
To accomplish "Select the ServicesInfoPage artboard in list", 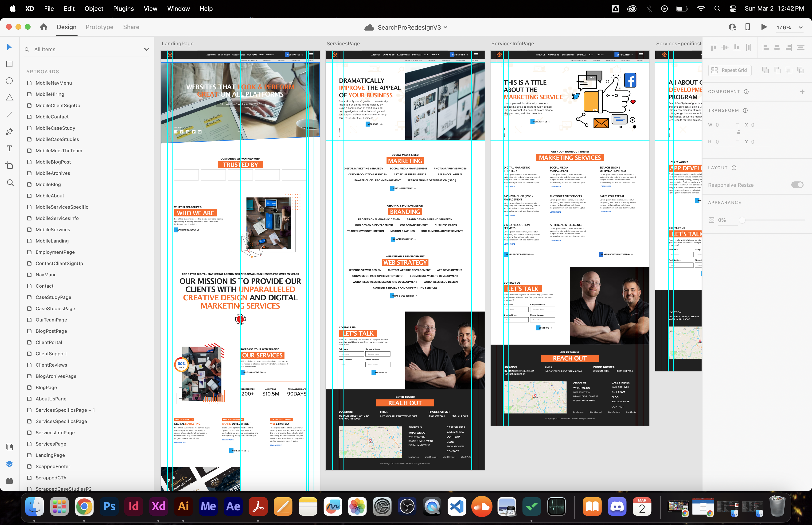I will tap(55, 433).
